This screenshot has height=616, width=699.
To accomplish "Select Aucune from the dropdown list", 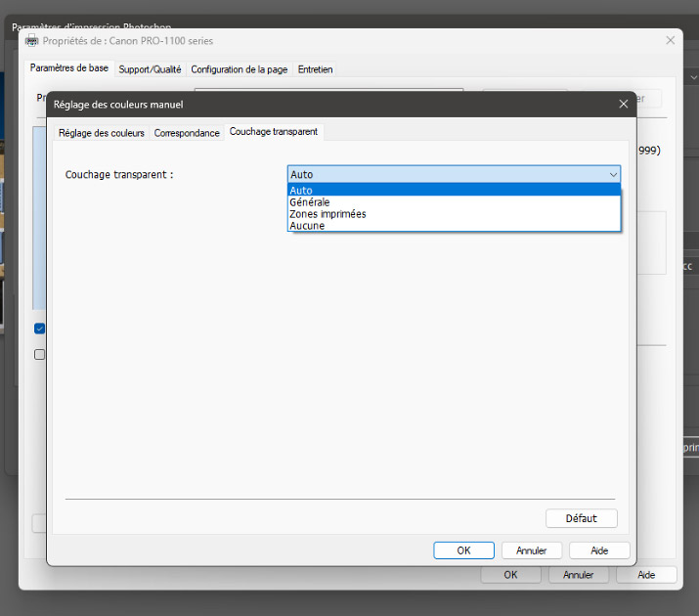I will coord(307,226).
